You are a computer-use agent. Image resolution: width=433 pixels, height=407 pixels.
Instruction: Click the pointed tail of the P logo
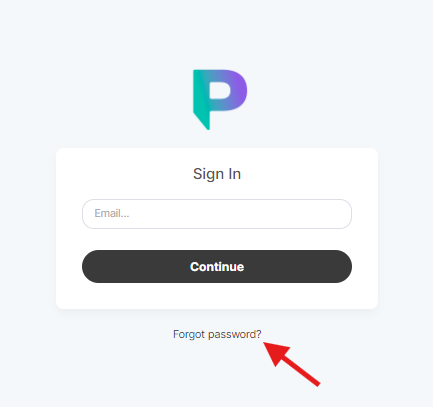click(203, 122)
